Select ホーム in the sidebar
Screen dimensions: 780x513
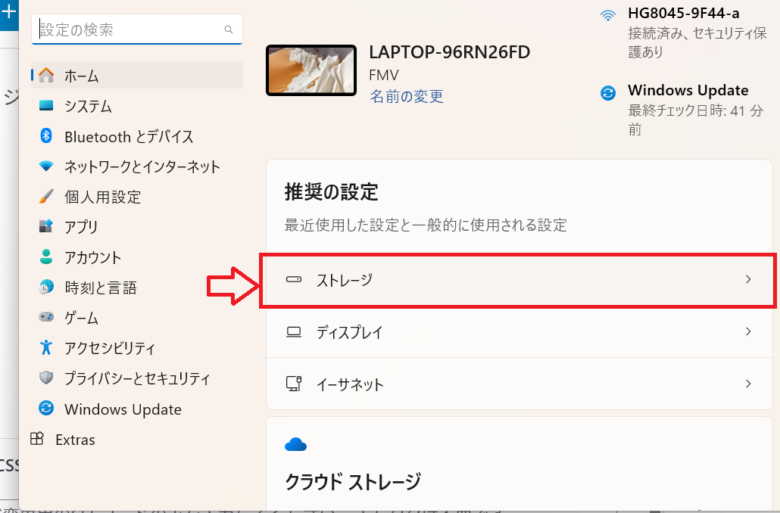pos(82,76)
